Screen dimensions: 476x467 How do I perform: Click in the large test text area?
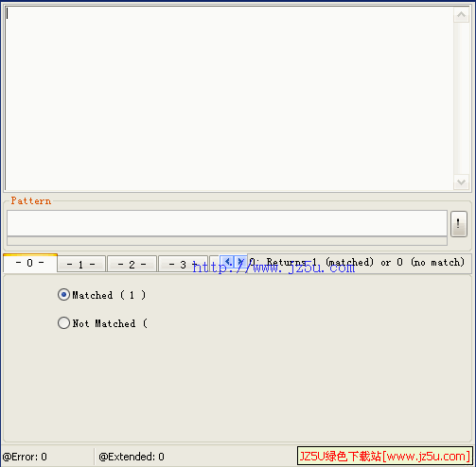[229, 98]
